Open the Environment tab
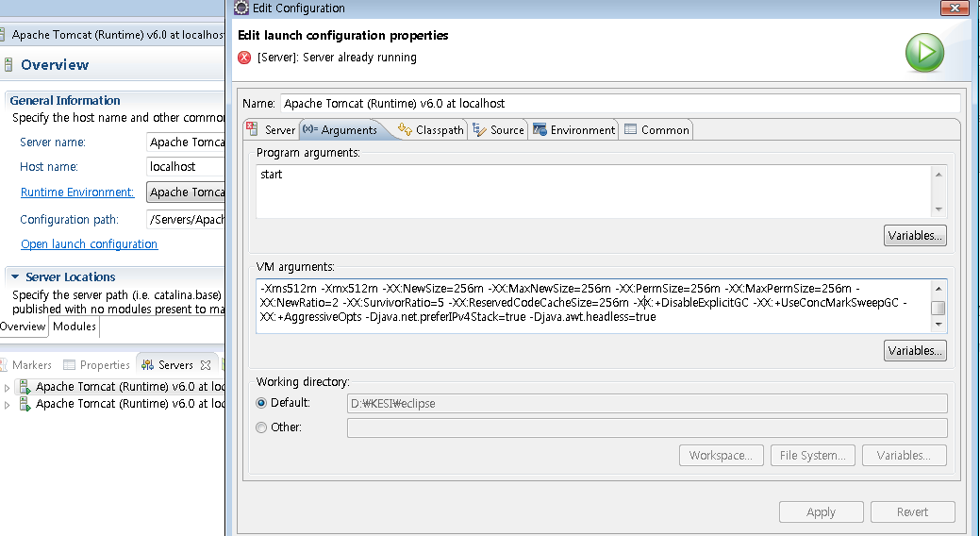Screen dimensions: 980x536 coord(573,129)
